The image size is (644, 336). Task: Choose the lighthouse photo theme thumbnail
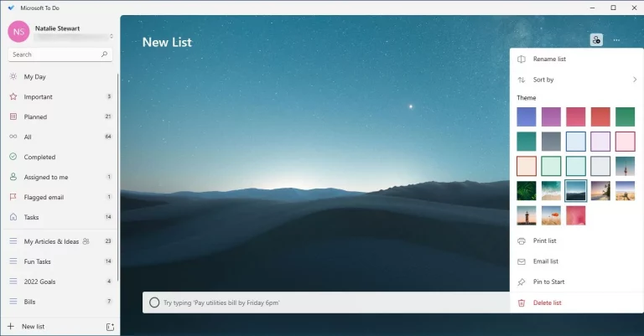(527, 215)
